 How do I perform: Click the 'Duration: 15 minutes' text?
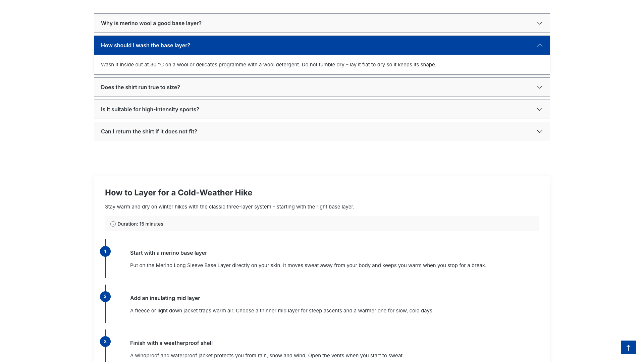click(140, 224)
